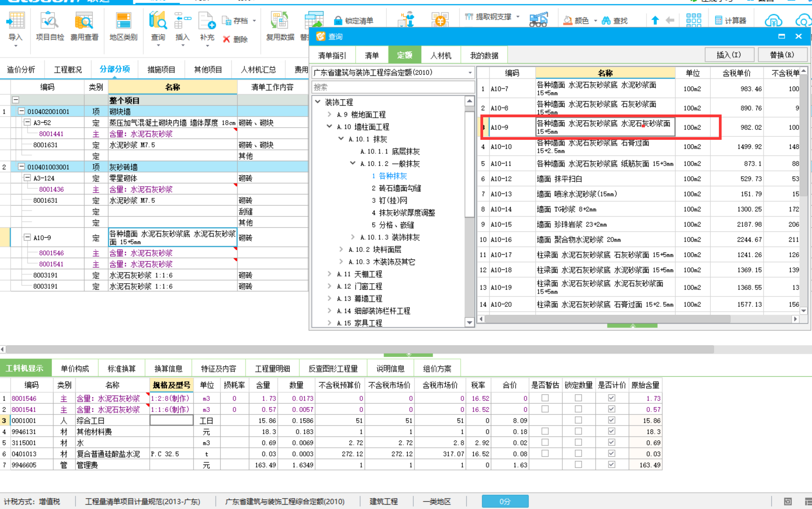The image size is (812, 509).
Task: Open the 计算器 calculator
Action: point(731,21)
